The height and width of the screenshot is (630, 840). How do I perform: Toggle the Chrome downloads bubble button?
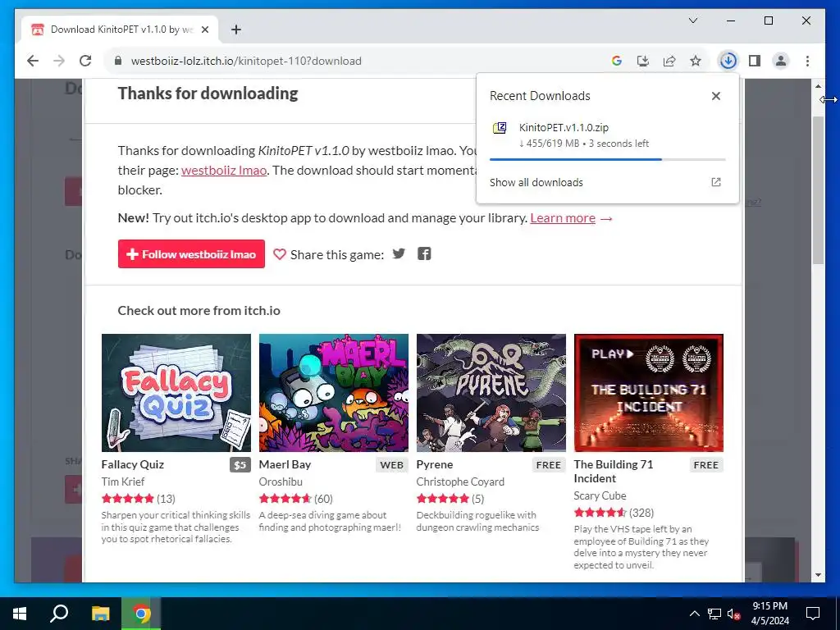pyautogui.click(x=728, y=61)
